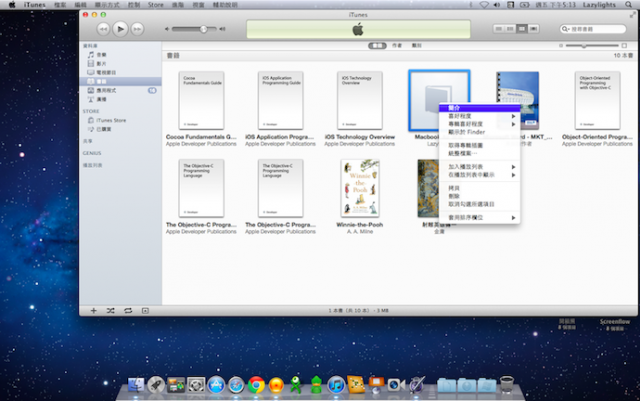
Task: Open Finder from the Dock
Action: 136,385
